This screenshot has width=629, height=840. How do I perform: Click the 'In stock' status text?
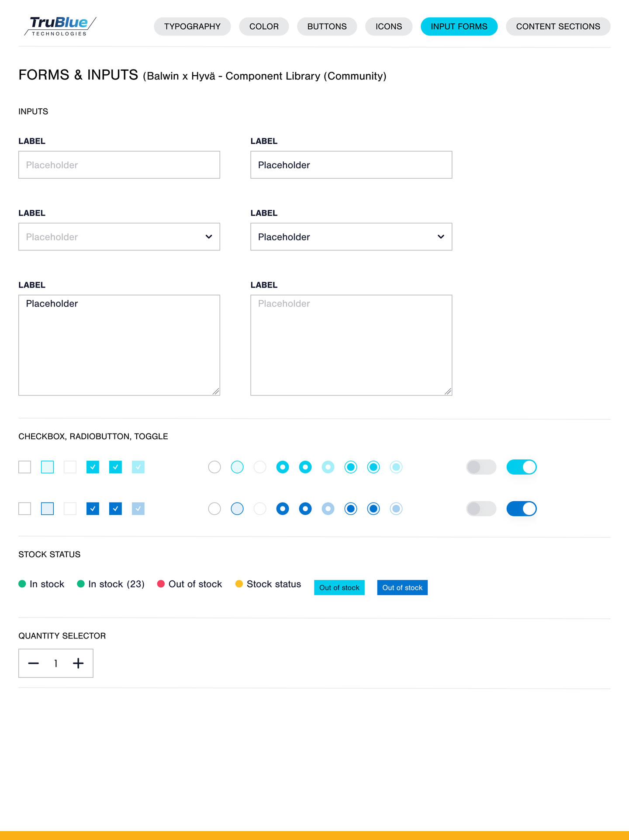47,584
